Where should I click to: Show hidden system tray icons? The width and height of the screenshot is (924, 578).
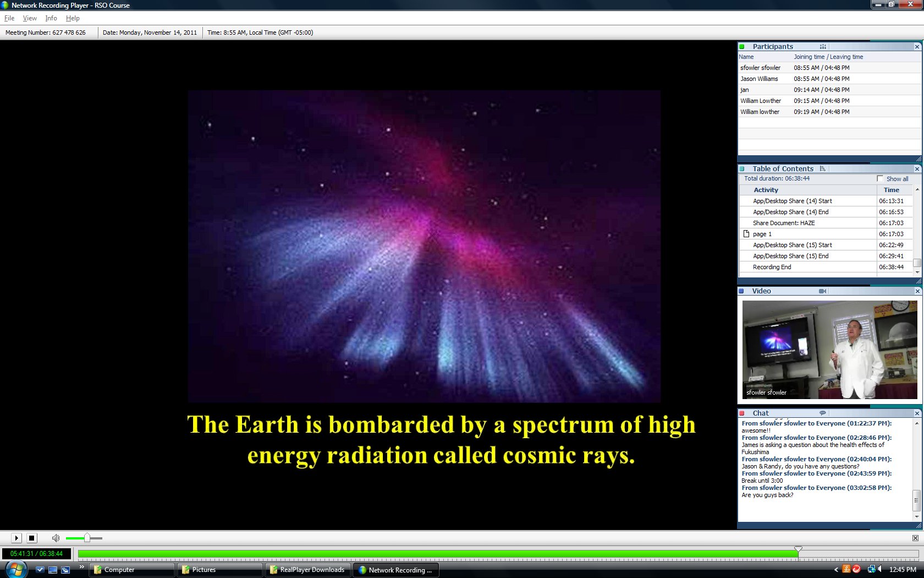pyautogui.click(x=836, y=570)
